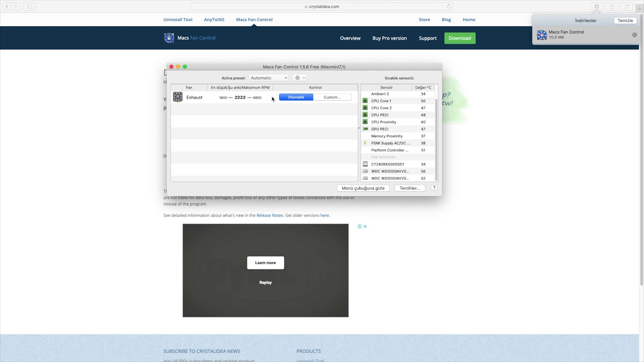
Task: Reload the page in Safari
Action: (449, 7)
